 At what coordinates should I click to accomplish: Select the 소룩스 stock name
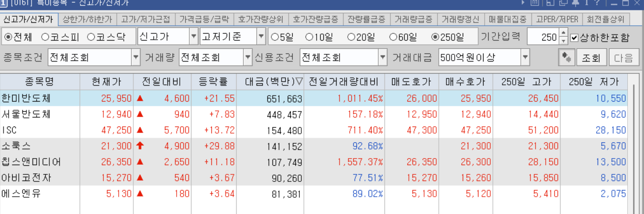[x=16, y=146]
